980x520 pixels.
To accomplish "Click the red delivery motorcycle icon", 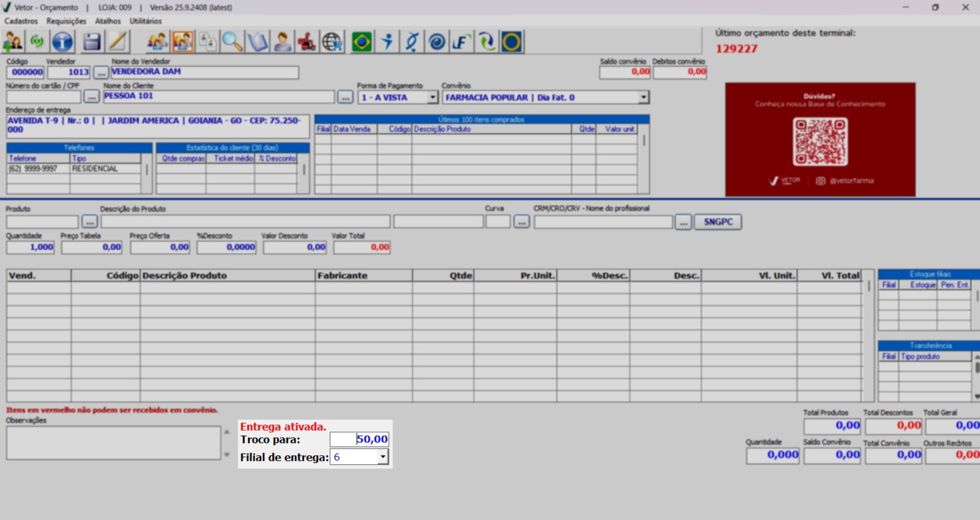I will coord(307,42).
